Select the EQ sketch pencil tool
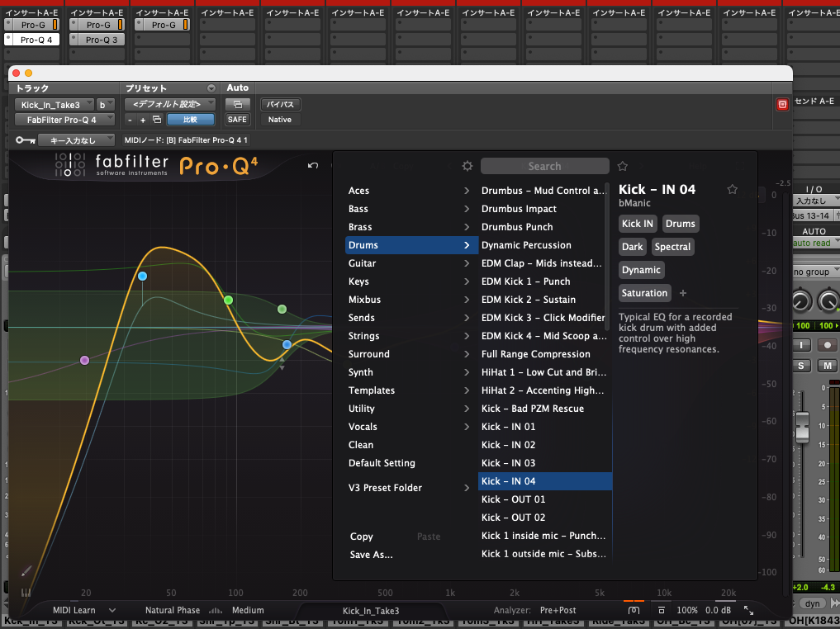The width and height of the screenshot is (840, 629). 26,572
